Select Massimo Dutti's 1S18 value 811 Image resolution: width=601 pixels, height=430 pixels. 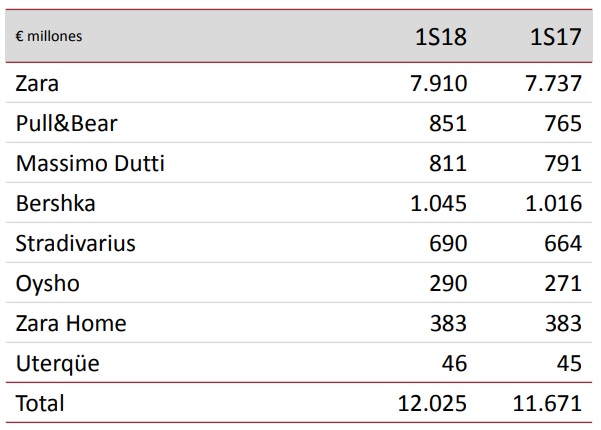pyautogui.click(x=449, y=164)
